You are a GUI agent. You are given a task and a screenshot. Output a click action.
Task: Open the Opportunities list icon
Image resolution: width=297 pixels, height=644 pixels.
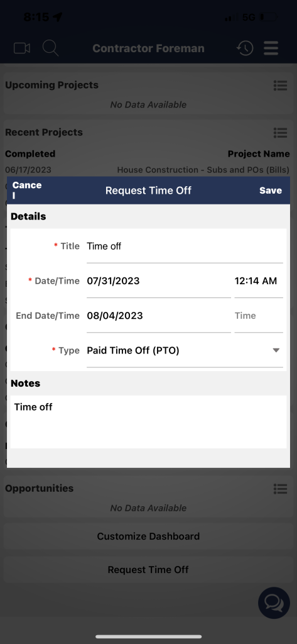(280, 488)
